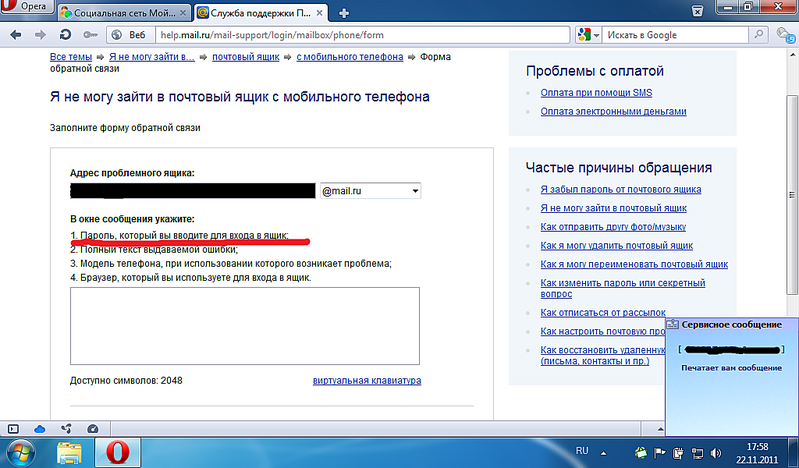Click inside the large message text area

point(244,326)
